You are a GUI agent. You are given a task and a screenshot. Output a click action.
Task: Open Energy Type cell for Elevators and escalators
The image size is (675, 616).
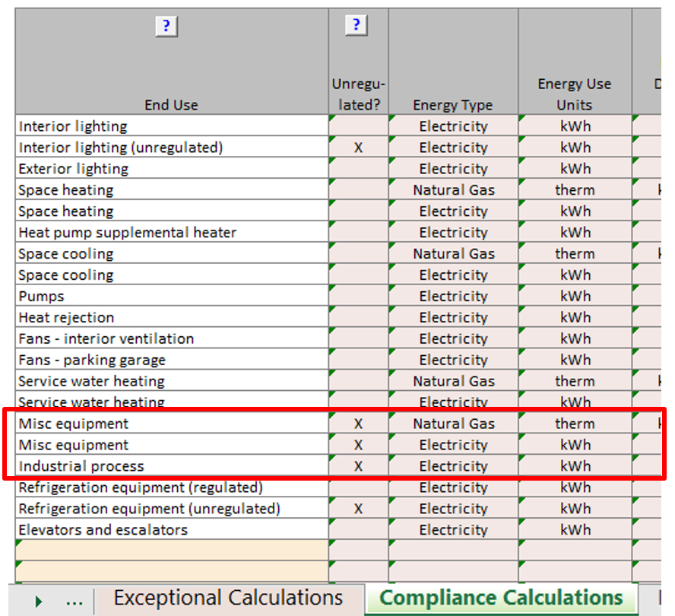(453, 530)
